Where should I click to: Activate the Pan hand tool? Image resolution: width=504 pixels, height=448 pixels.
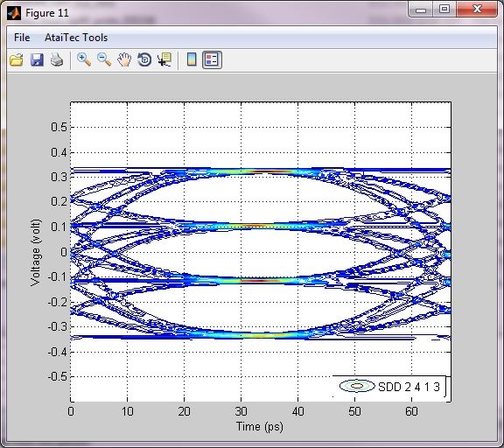(124, 59)
